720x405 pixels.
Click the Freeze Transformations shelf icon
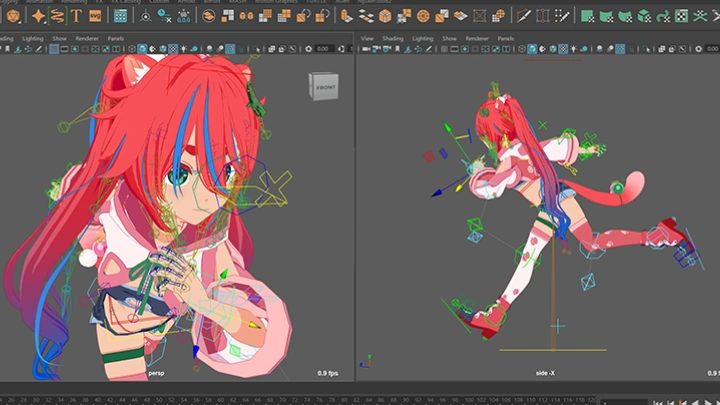184,16
